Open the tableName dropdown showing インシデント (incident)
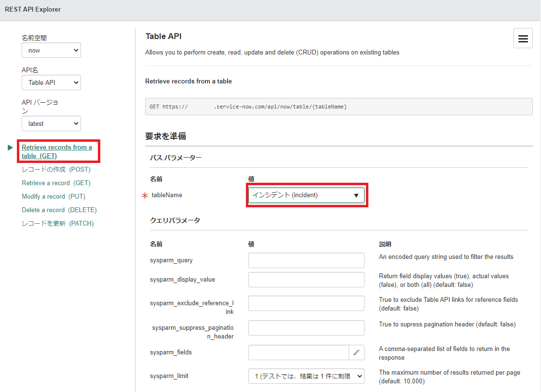The height and width of the screenshot is (392, 541). (x=307, y=195)
